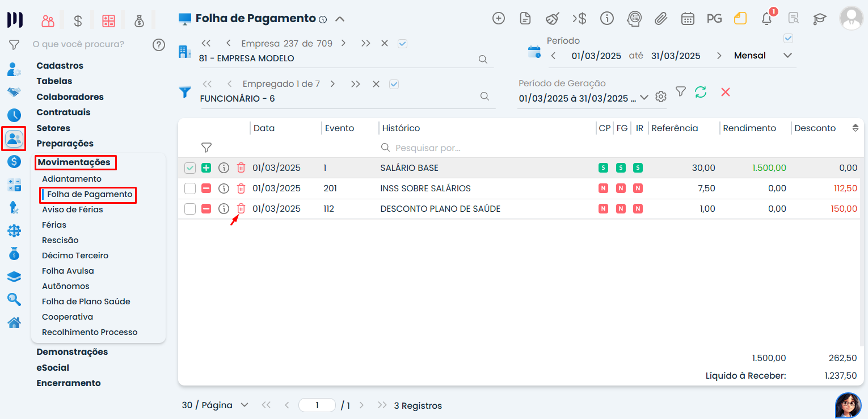Image resolution: width=868 pixels, height=419 pixels.
Task: Click the help question mark icon by search
Action: point(159,45)
